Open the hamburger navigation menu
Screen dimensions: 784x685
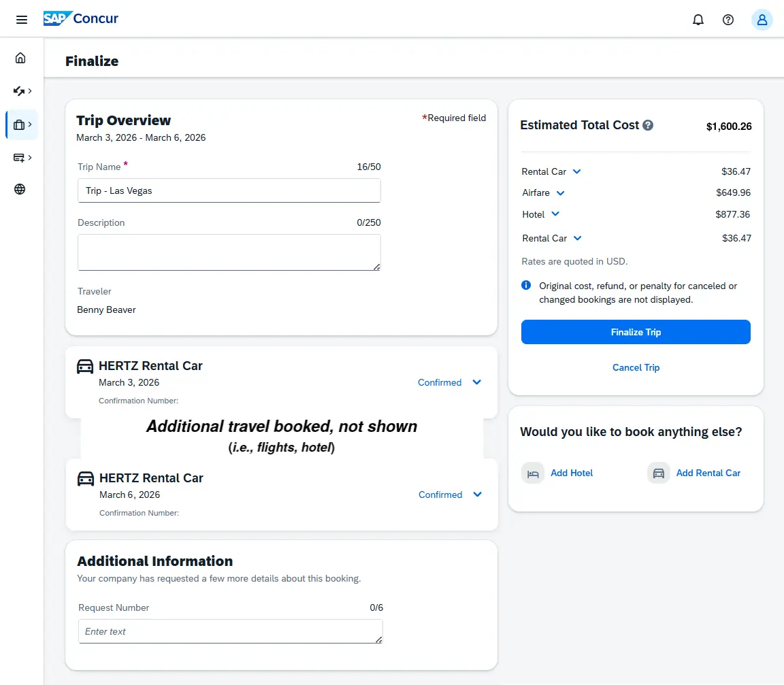(22, 20)
